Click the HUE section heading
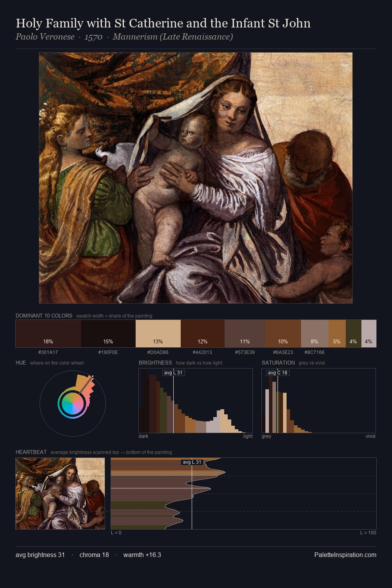Screen dimensions: 392x588 tap(21, 363)
